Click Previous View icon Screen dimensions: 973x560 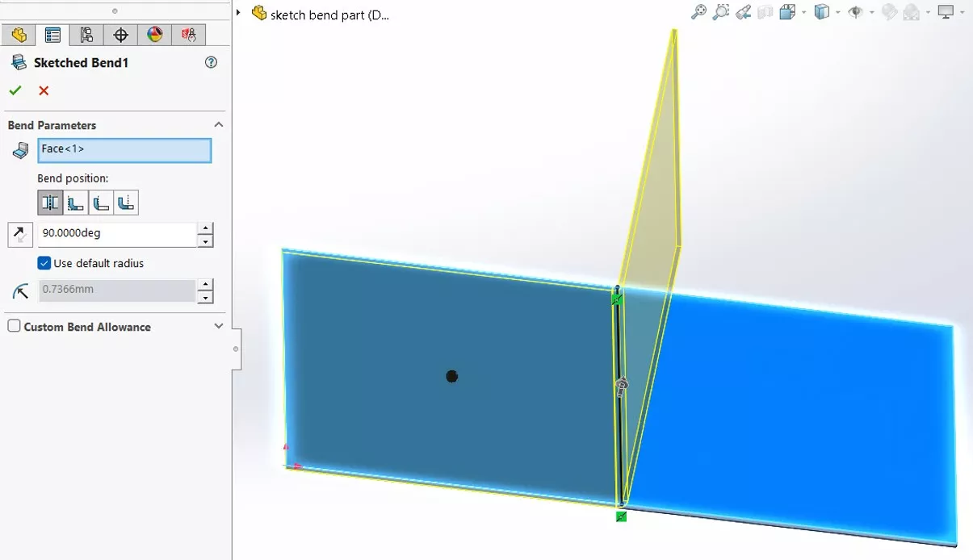tap(744, 12)
